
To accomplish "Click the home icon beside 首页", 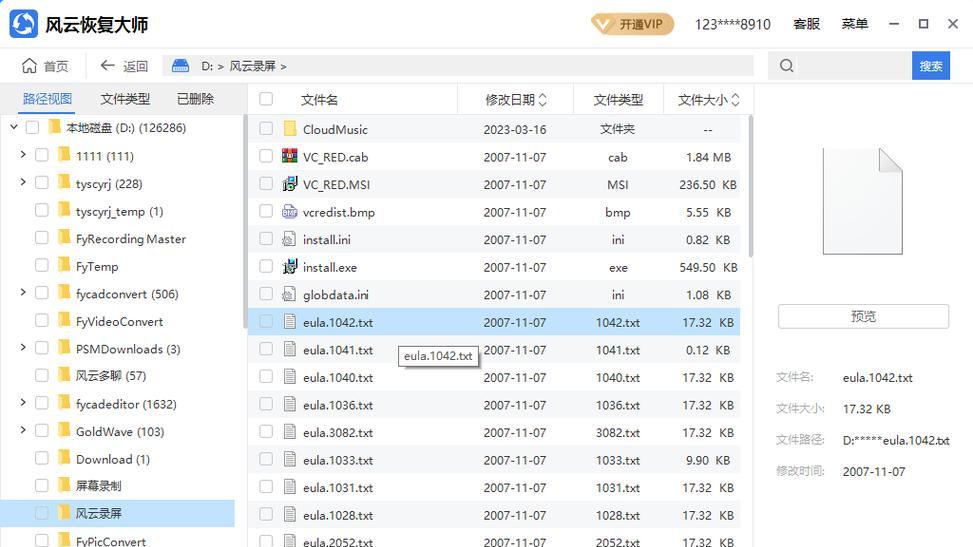I will coord(29,66).
